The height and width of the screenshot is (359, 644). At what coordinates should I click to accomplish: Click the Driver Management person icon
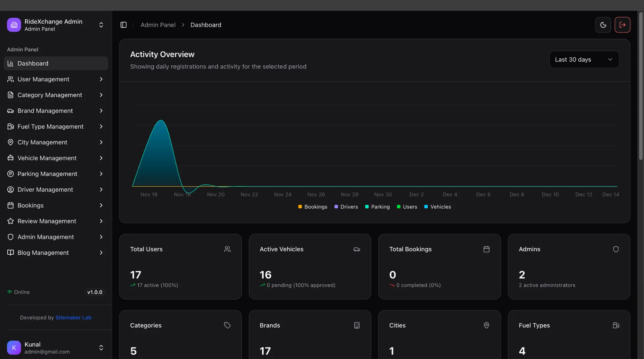point(10,190)
